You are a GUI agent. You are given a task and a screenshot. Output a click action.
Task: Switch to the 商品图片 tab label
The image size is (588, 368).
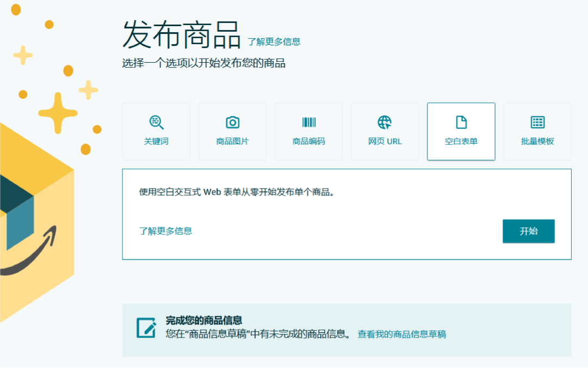pyautogui.click(x=232, y=141)
